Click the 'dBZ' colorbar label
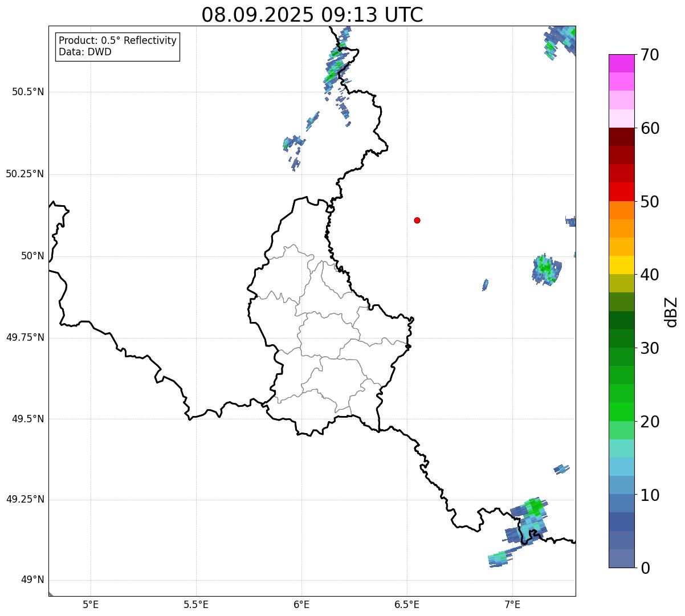The image size is (685, 616). click(x=671, y=312)
